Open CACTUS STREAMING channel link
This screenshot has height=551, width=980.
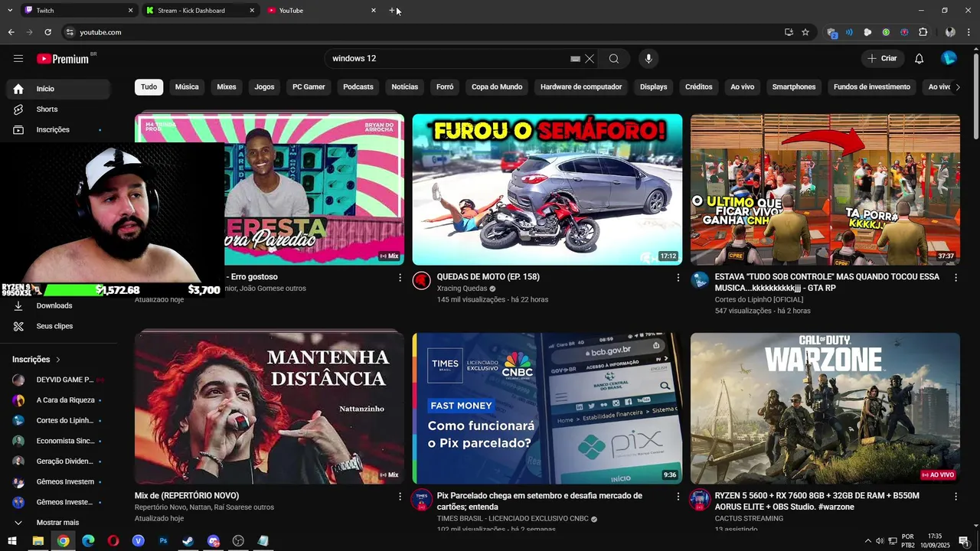749,519
